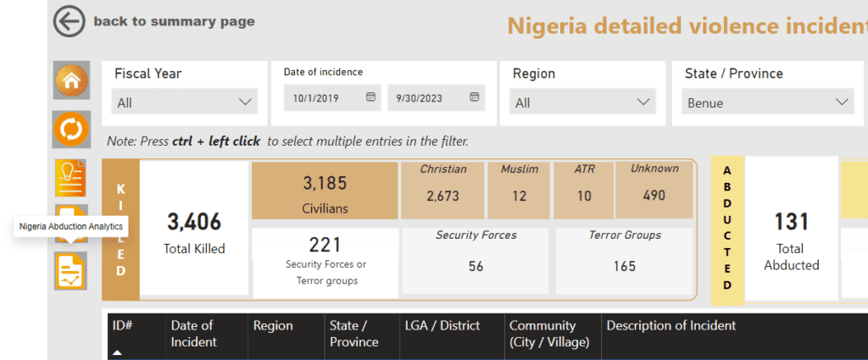The image size is (868, 360).
Task: Click the 'Nigeria detailed violence incident' title
Action: pos(687,26)
